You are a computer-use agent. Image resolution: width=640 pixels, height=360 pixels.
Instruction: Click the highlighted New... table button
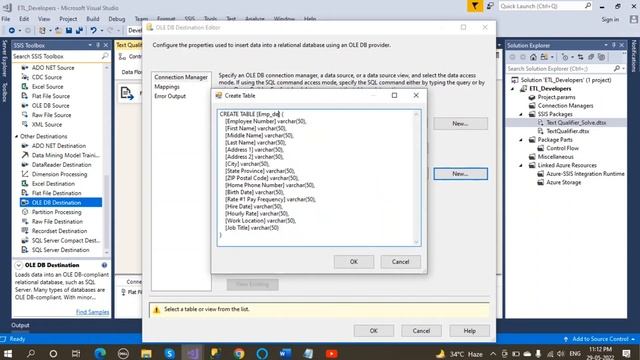460,173
